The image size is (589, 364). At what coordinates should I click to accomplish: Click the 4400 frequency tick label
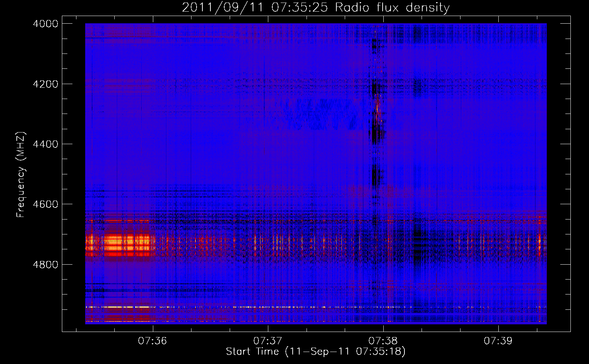click(x=46, y=144)
